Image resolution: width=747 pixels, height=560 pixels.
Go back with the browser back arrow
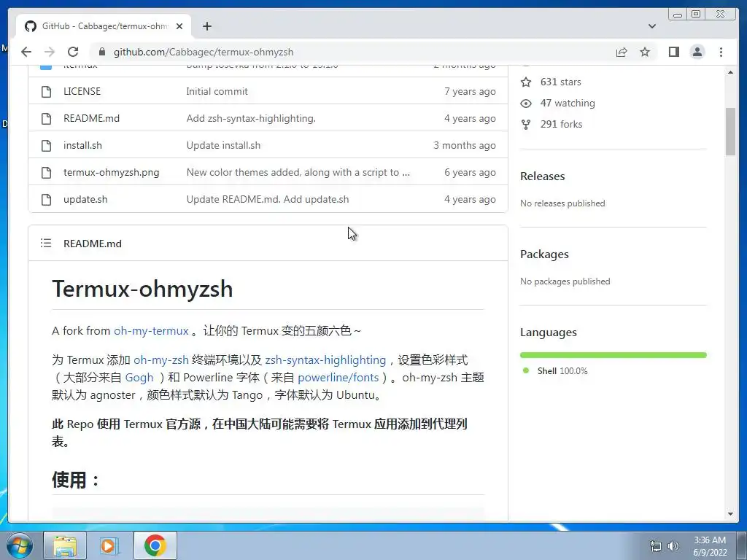click(26, 52)
